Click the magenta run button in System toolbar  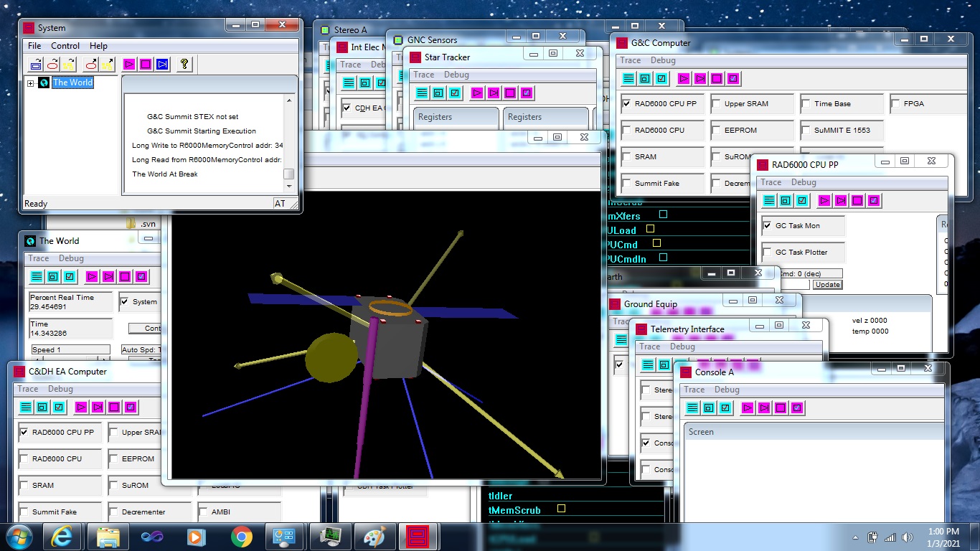pos(129,64)
